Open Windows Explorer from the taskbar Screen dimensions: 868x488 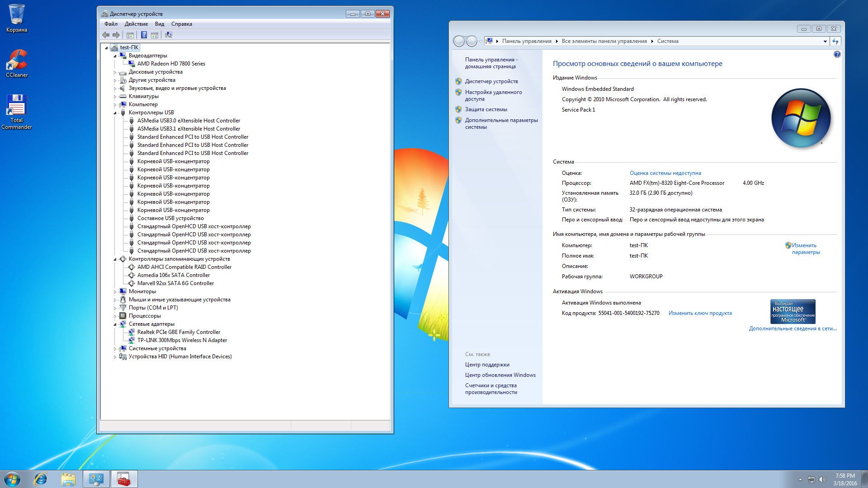pyautogui.click(x=68, y=479)
